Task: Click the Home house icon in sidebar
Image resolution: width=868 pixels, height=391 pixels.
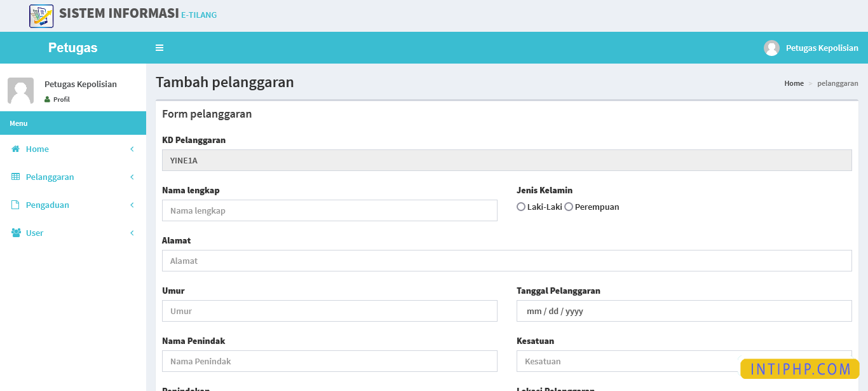Action: point(16,149)
